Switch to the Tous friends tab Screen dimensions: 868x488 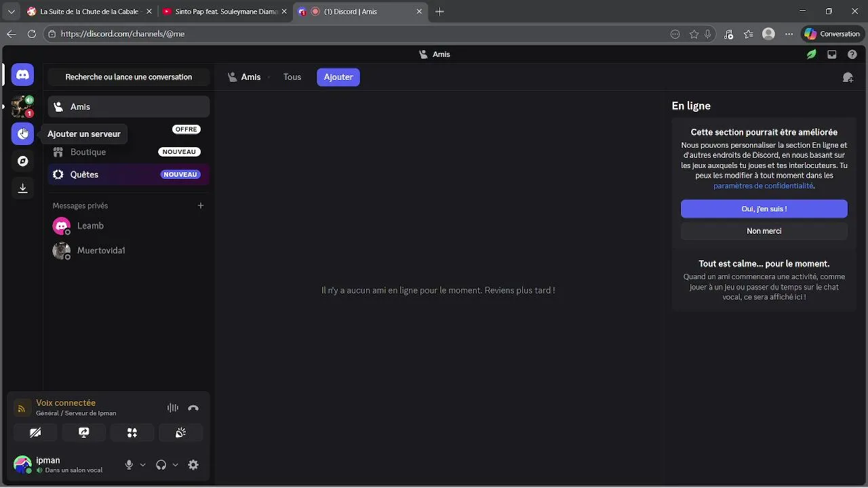[292, 77]
